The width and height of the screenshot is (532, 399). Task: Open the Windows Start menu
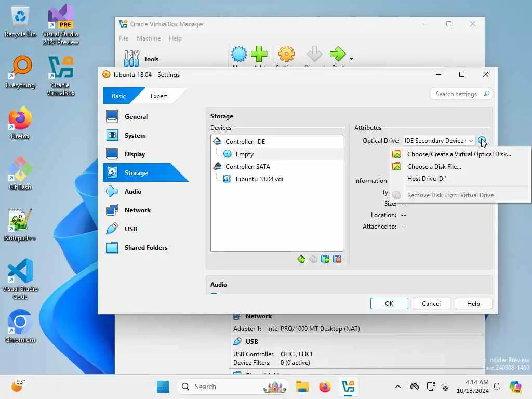[163, 387]
